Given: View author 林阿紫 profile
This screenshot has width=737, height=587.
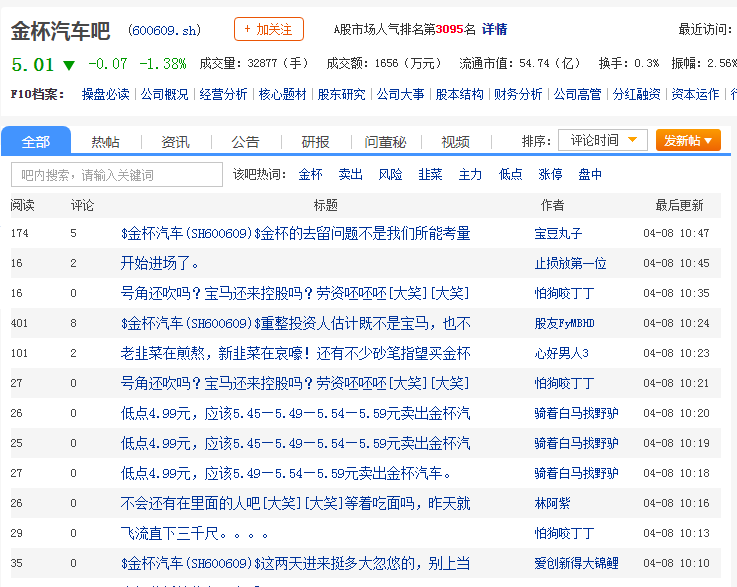Looking at the screenshot, I should point(552,503).
